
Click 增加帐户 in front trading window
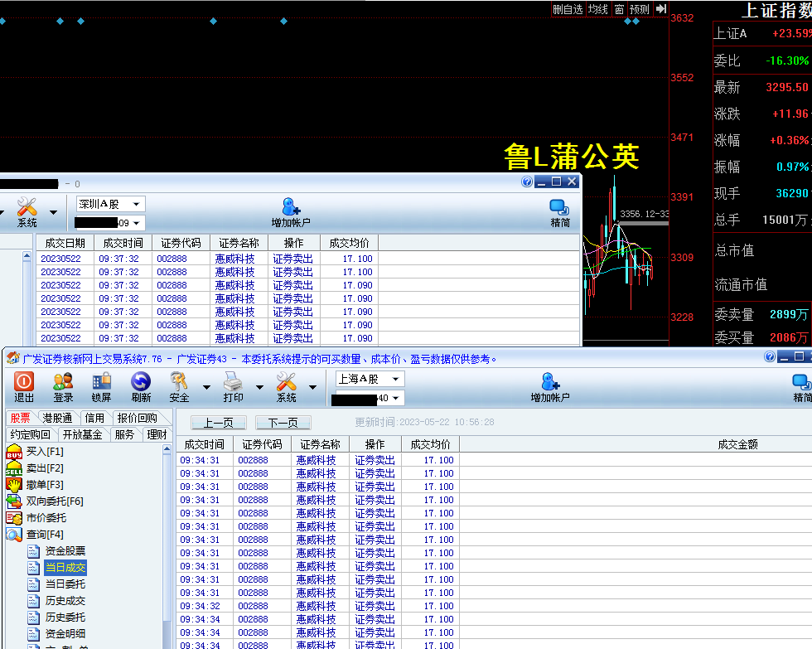(550, 387)
